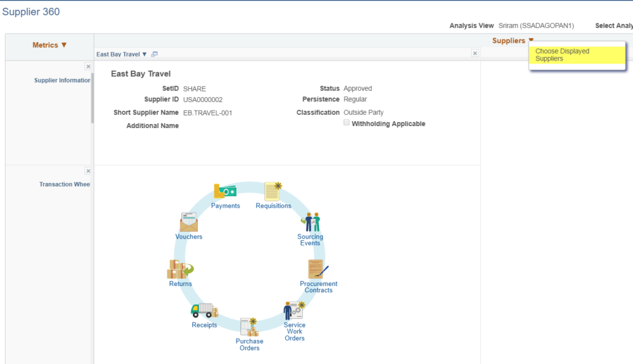633x364 pixels.
Task: Click the Classification value Outside Party
Action: coord(363,112)
